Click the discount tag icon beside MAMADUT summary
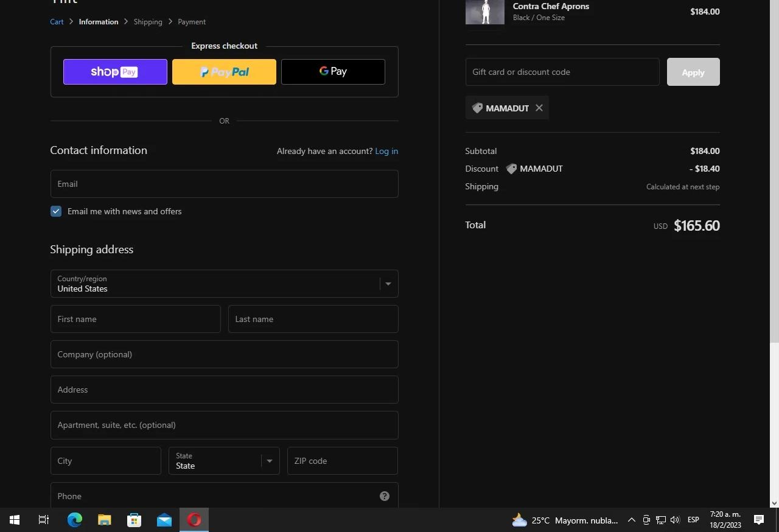 click(511, 169)
